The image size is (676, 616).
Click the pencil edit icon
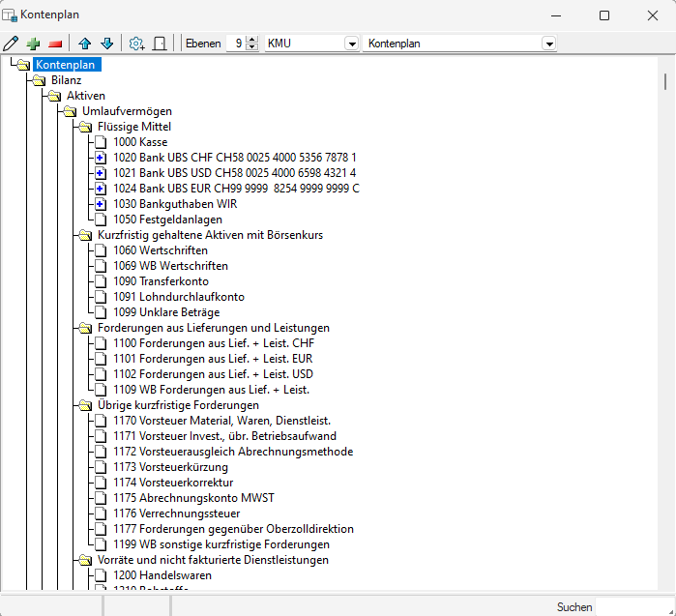click(11, 44)
